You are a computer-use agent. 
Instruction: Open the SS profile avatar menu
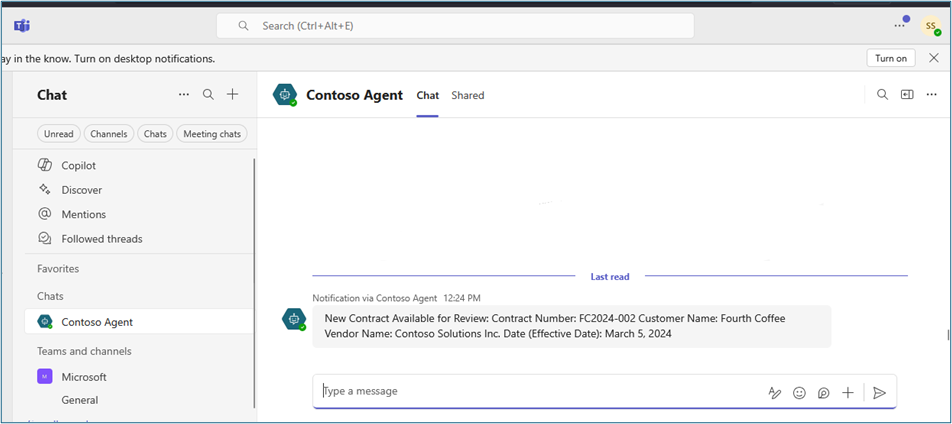[x=930, y=26]
